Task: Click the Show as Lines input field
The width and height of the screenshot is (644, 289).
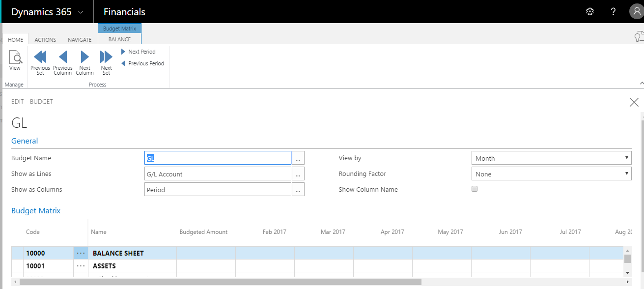Action: 218,174
